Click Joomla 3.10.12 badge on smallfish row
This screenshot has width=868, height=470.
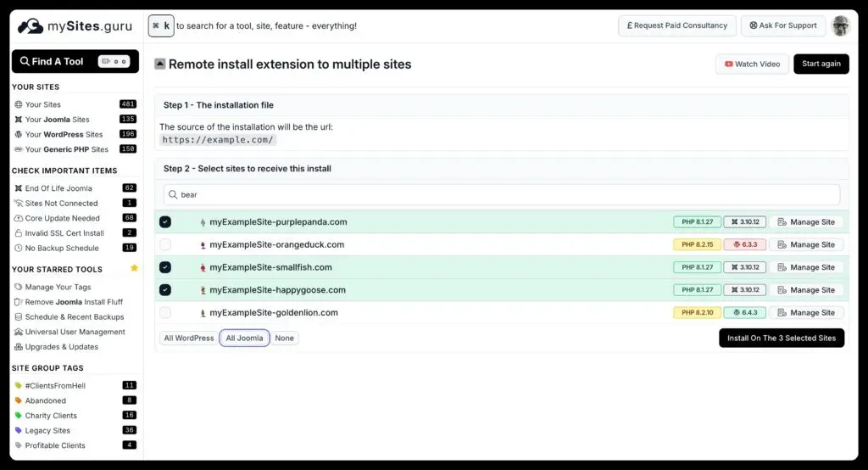coord(744,267)
